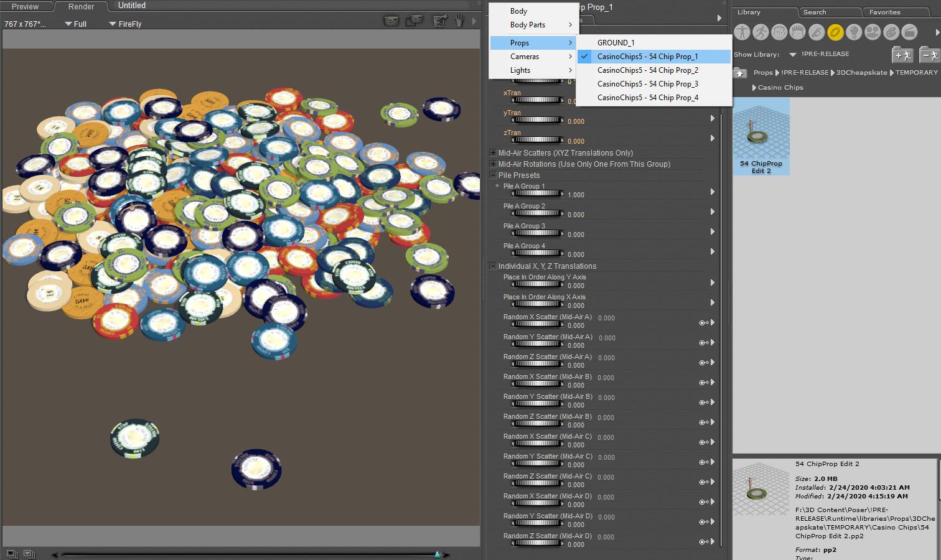Screen dimensions: 941x560
Task: Click the render camera icon
Action: (391, 21)
